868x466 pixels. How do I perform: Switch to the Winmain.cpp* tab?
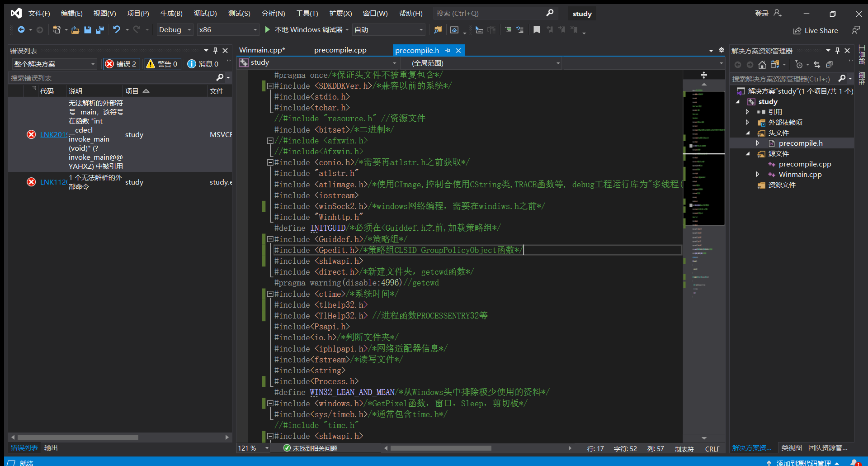(262, 50)
